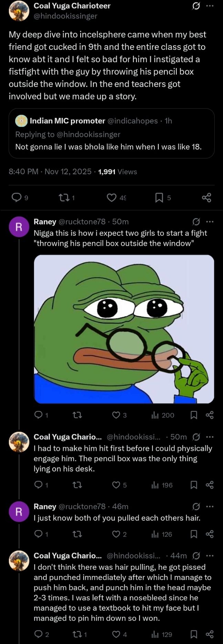This screenshot has width=223, height=644.
Task: Open the more options menu on main post
Action: pyautogui.click(x=210, y=7)
